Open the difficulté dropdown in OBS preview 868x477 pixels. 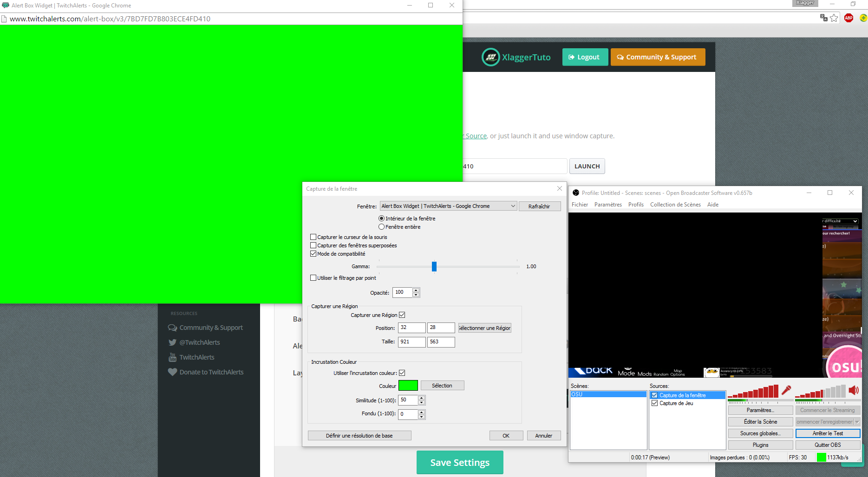841,221
